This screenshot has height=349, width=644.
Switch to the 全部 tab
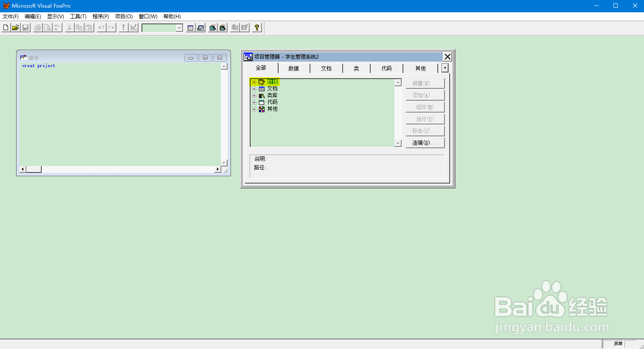click(x=261, y=68)
